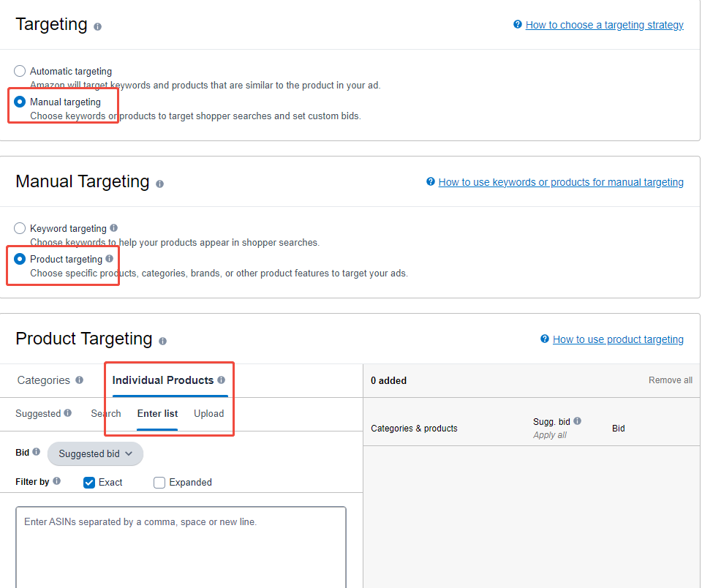Uncheck the Exact filter checkbox

point(89,482)
